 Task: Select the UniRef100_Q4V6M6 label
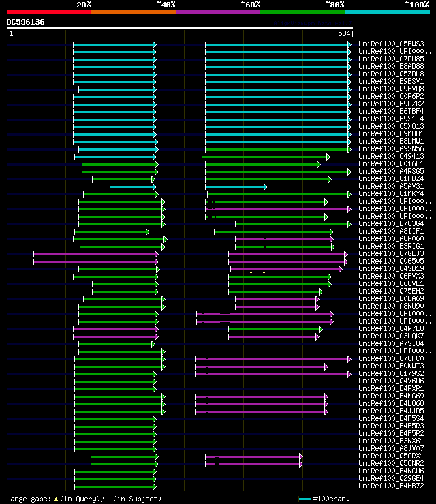pyautogui.click(x=391, y=381)
